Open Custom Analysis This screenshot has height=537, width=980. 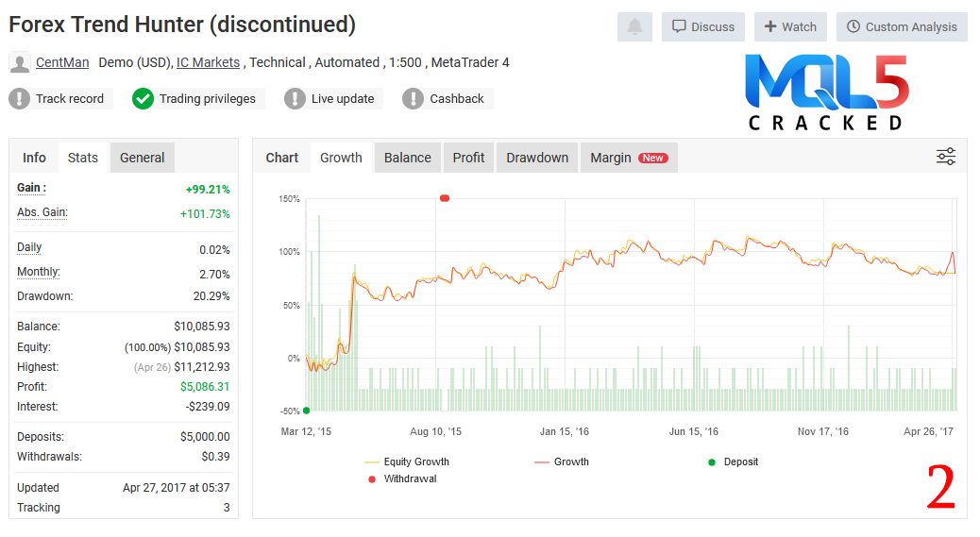tap(902, 26)
